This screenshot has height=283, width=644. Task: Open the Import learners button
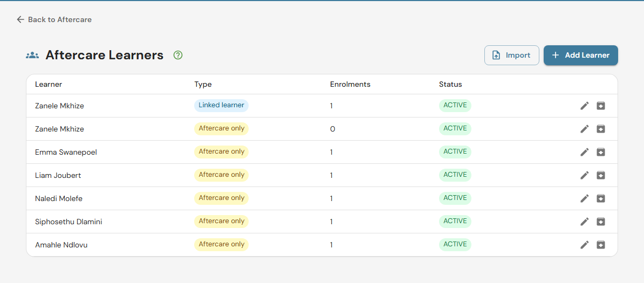click(x=512, y=55)
